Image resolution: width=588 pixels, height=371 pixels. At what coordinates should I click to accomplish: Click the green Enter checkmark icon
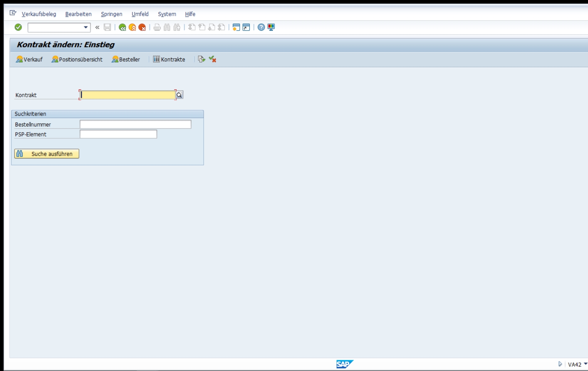(x=18, y=27)
